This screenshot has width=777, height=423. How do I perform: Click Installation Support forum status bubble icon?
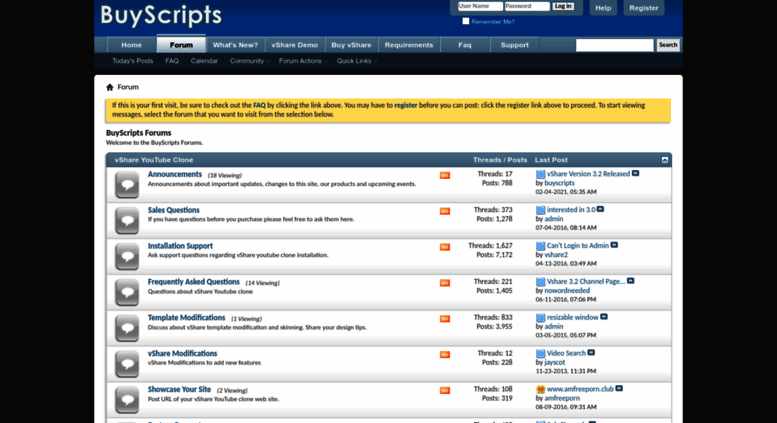pos(127,257)
